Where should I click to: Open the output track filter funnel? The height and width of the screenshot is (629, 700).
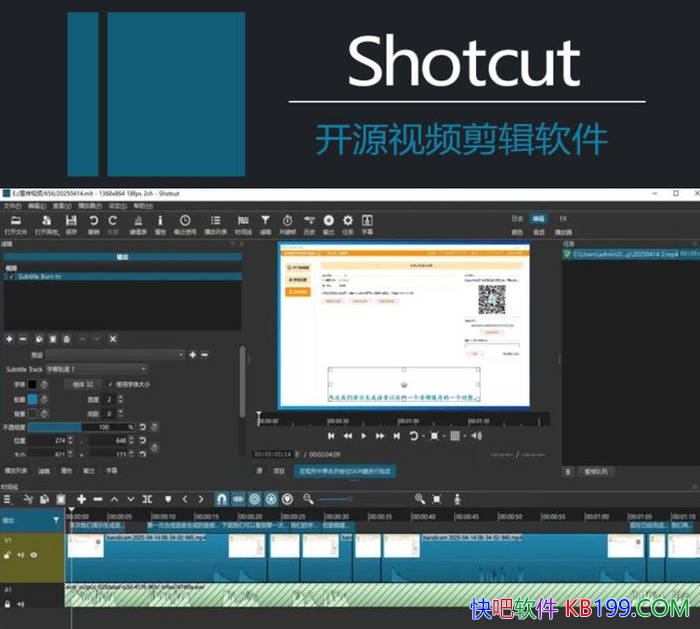[x=56, y=520]
